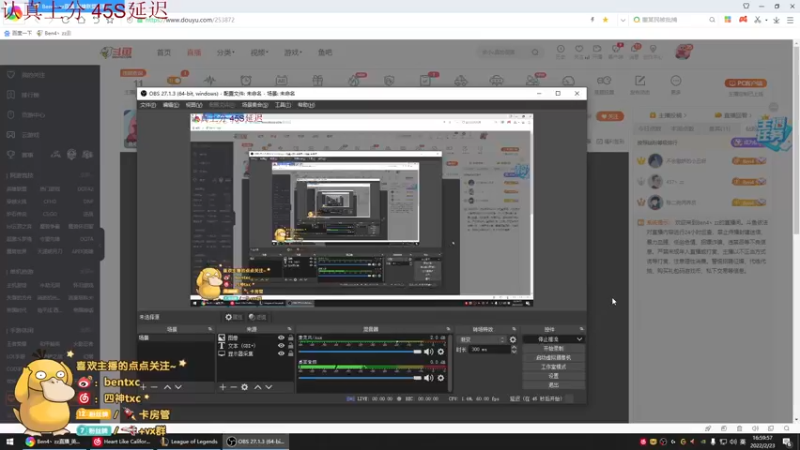Open 编辑(E) menu in OBS

tap(171, 105)
